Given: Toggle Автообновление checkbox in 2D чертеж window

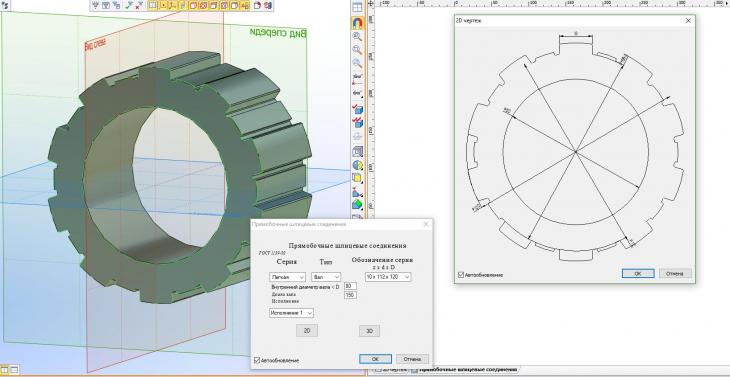Looking at the screenshot, I should [461, 275].
